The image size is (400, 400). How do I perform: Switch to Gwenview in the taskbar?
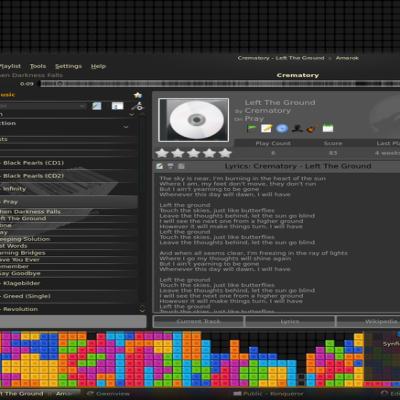109,394
